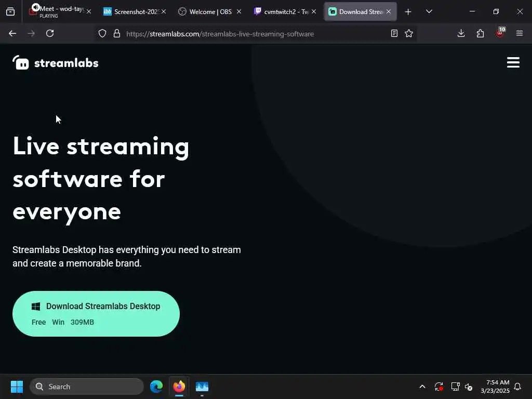Go forward to next page
Viewport: 532px width, 399px height.
coord(31,33)
